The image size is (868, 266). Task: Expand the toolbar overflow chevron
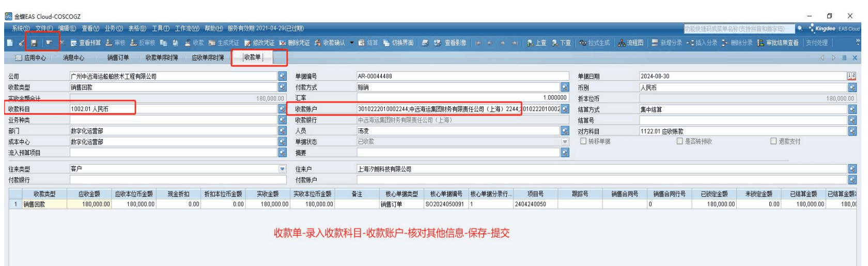tap(858, 43)
